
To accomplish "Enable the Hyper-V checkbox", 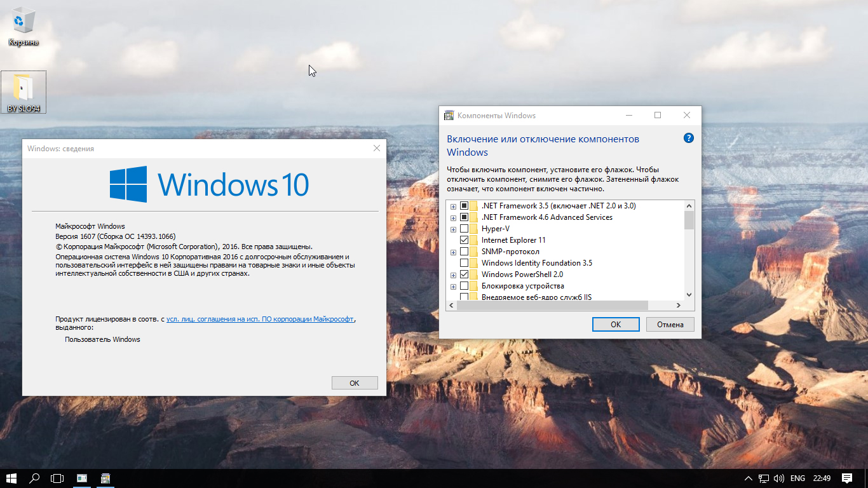I will tap(464, 229).
